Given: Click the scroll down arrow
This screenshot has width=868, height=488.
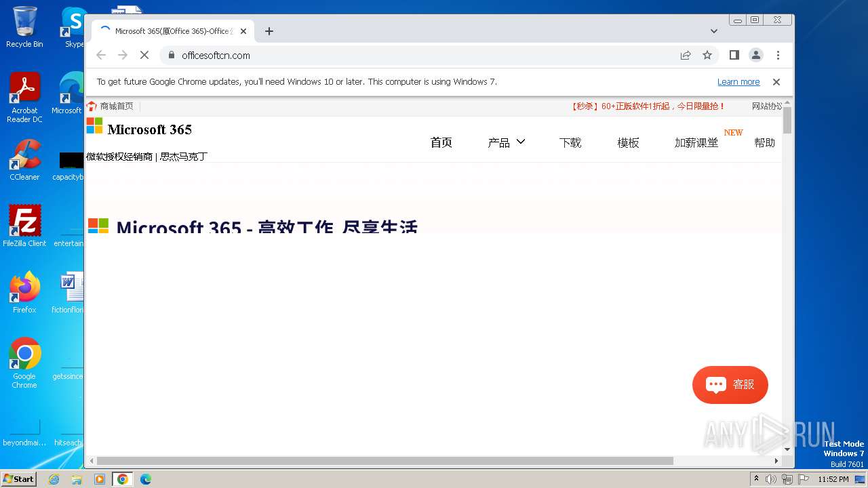Looking at the screenshot, I should [x=787, y=449].
